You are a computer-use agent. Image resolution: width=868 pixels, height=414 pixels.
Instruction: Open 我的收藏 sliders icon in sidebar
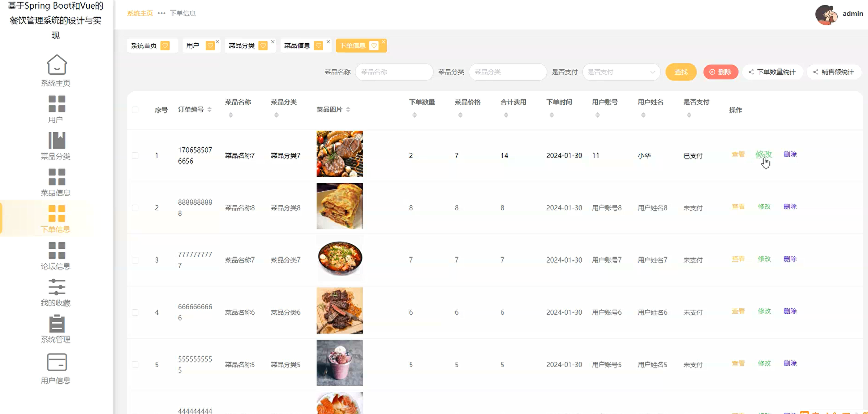coord(57,287)
